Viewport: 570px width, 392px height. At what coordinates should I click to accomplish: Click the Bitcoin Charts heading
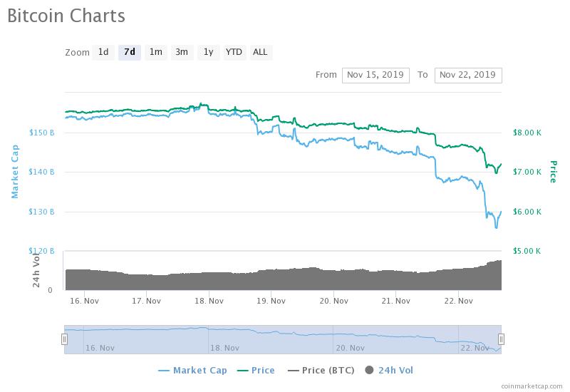pyautogui.click(x=66, y=16)
